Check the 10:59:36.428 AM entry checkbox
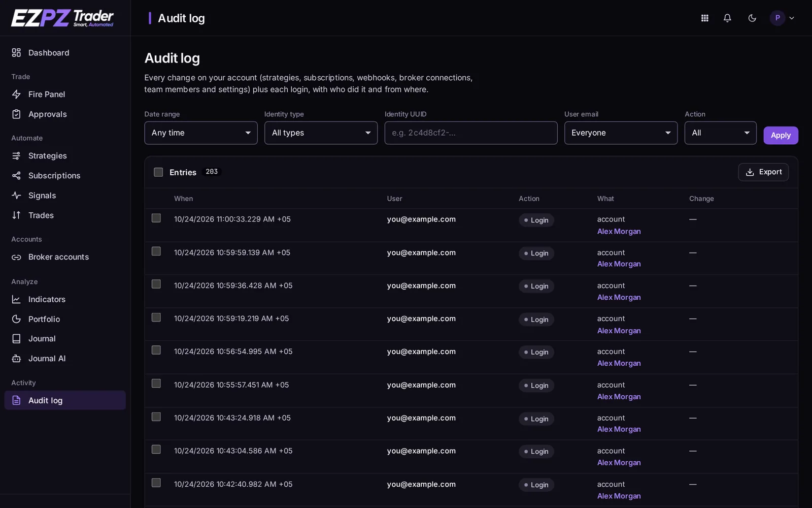Image resolution: width=812 pixels, height=508 pixels. [x=156, y=284]
